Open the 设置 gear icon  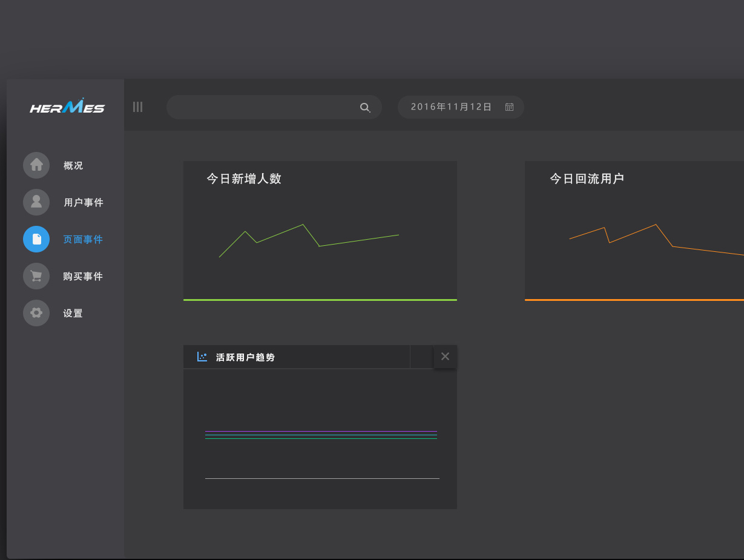coord(36,313)
